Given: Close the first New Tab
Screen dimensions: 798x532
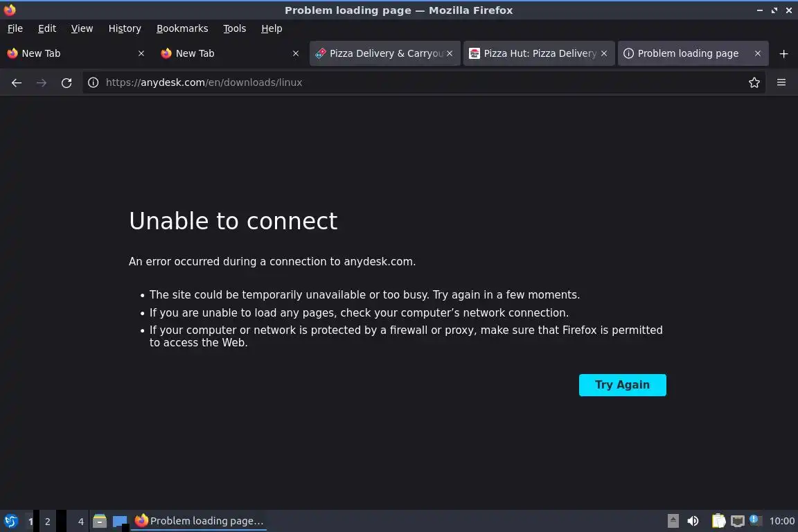Looking at the screenshot, I should (x=141, y=53).
